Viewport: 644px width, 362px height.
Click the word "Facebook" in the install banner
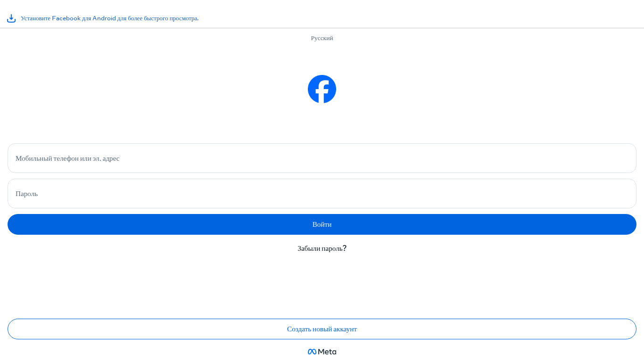[x=66, y=18]
